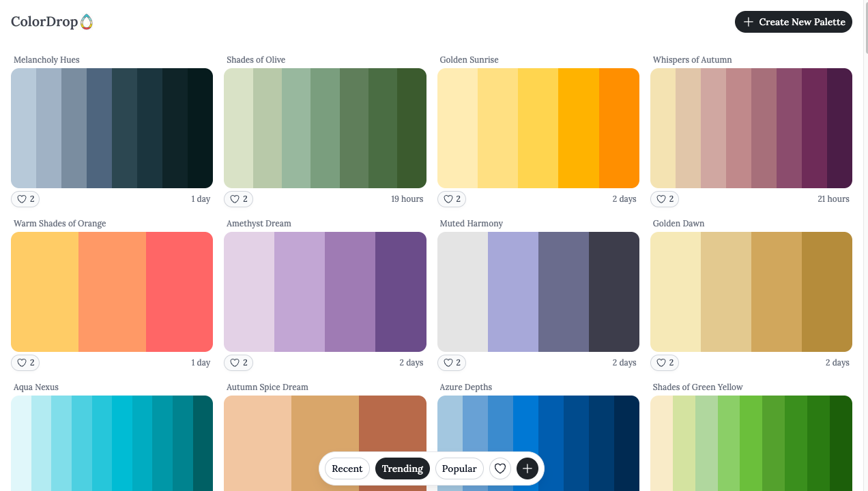This screenshot has height=491, width=868.
Task: Open the Golden Sunrise title
Action: (x=469, y=60)
